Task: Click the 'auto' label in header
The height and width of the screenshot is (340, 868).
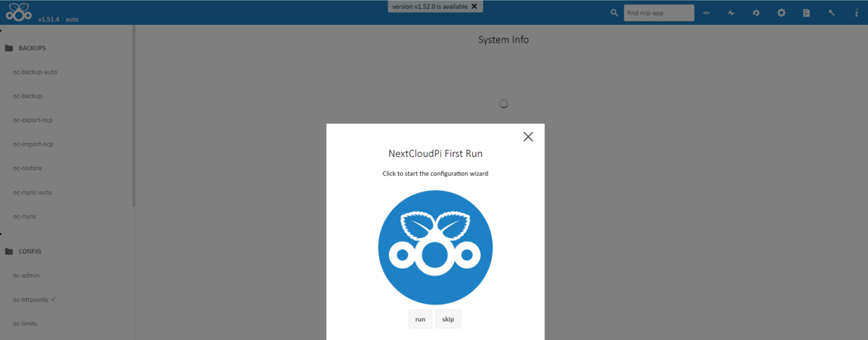Action: pos(72,20)
